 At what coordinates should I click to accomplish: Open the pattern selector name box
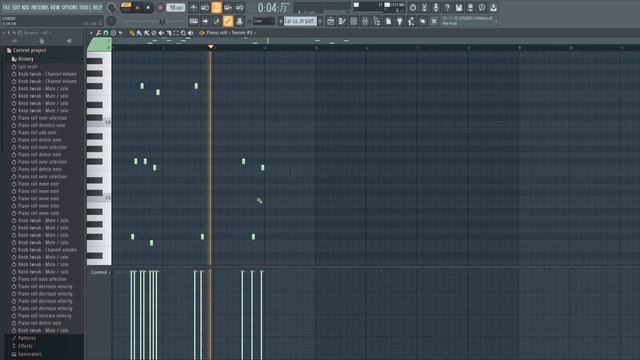point(300,21)
